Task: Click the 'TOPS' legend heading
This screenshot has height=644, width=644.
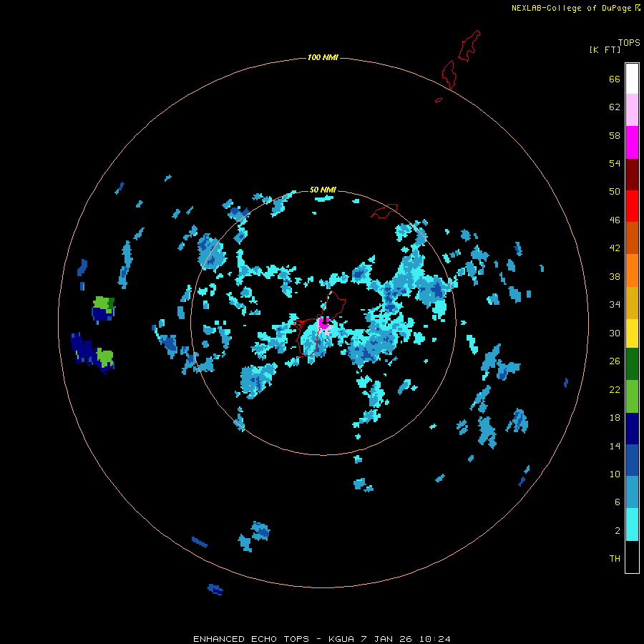Action: tap(629, 42)
